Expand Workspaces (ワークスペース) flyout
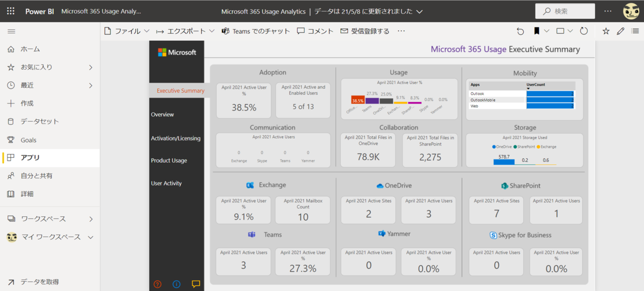Viewport: 644px width, 291px height. coord(91,219)
